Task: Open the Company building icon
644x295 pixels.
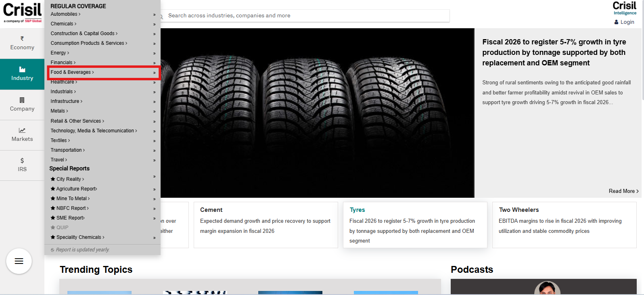Action: click(22, 100)
